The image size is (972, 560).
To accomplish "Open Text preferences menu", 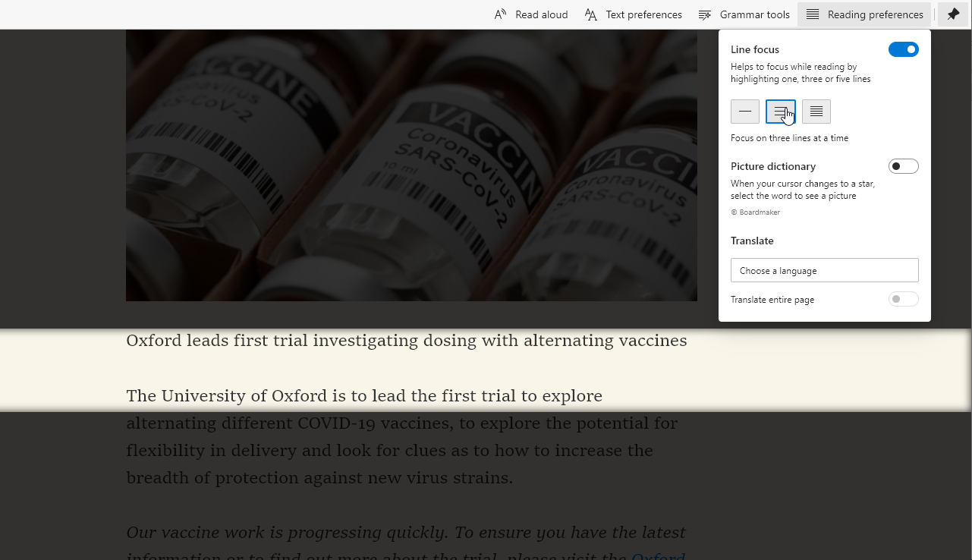I will click(x=634, y=14).
